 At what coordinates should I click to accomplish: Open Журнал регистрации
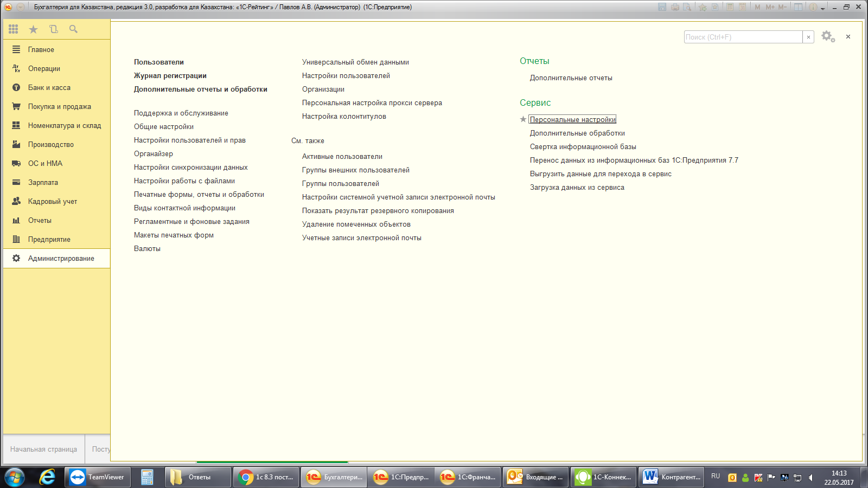coord(170,75)
